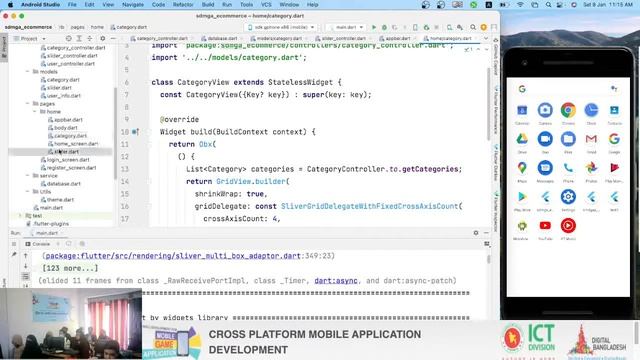
Task: Open Photos app in the emulator
Action: pos(591,168)
